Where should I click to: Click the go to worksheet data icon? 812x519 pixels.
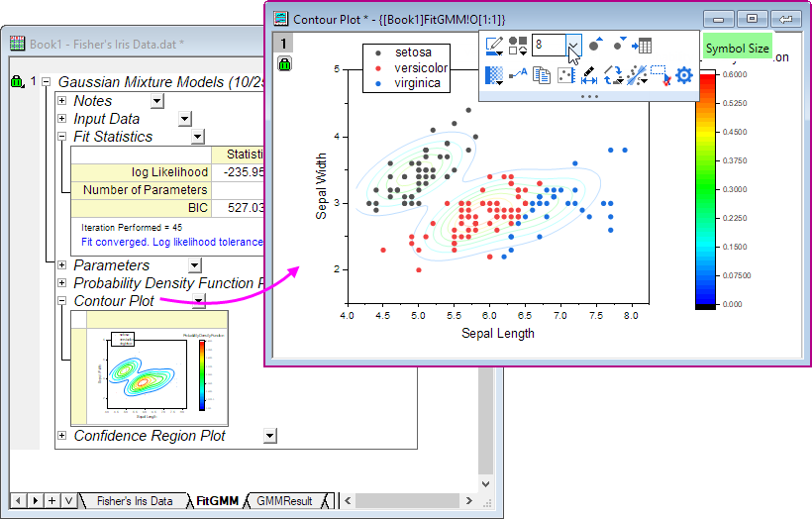point(643,46)
